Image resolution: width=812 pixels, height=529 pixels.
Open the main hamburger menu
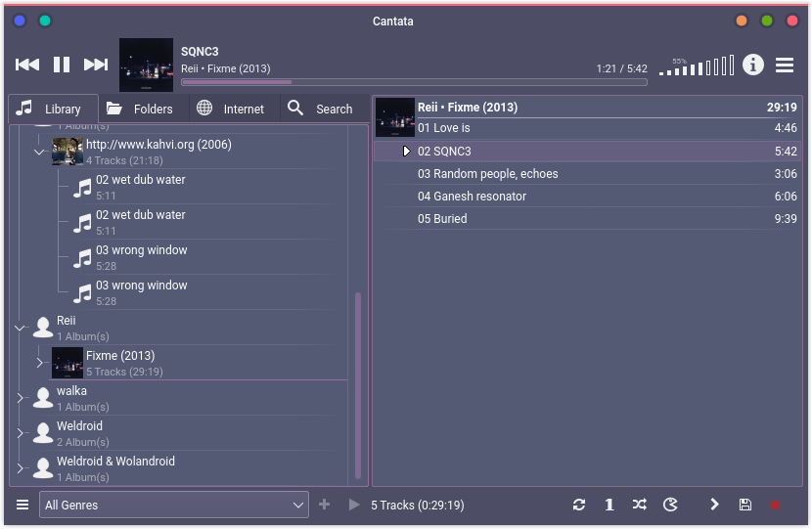(785, 66)
